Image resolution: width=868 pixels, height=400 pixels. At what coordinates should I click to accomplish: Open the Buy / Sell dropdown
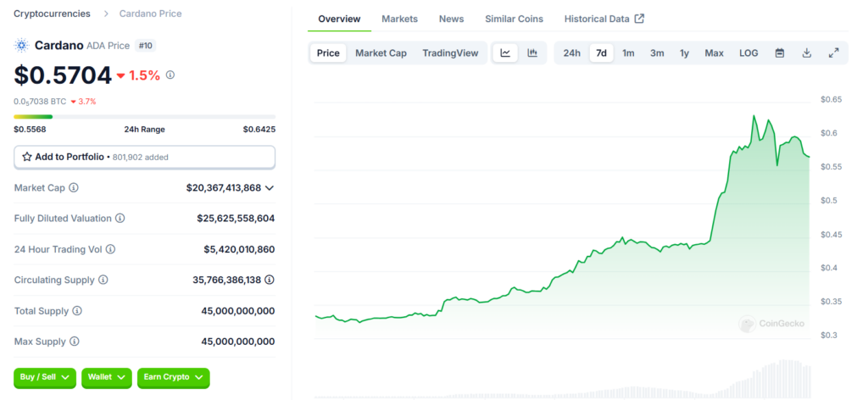pos(45,377)
